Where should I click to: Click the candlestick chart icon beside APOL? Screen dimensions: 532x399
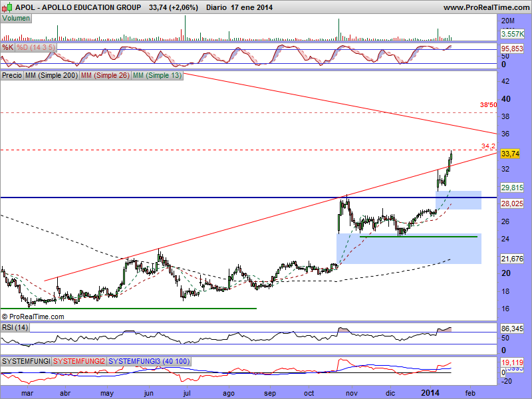pyautogui.click(x=7, y=7)
